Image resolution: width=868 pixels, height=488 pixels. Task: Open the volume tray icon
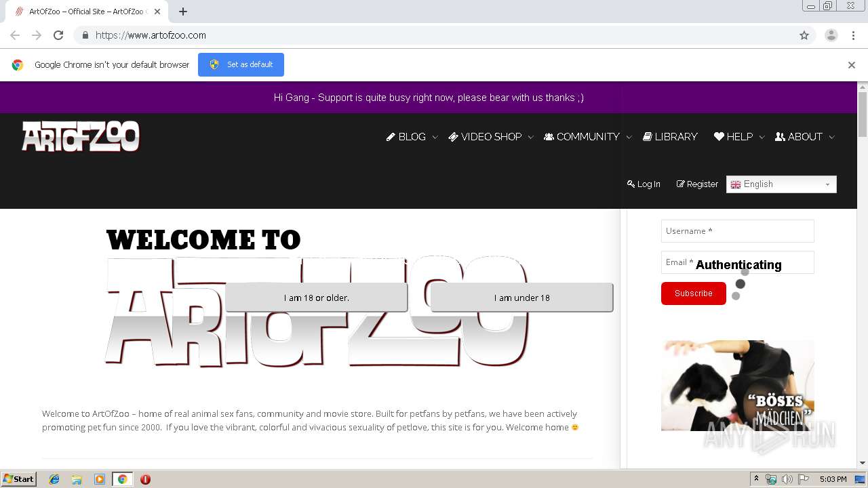[x=787, y=479]
